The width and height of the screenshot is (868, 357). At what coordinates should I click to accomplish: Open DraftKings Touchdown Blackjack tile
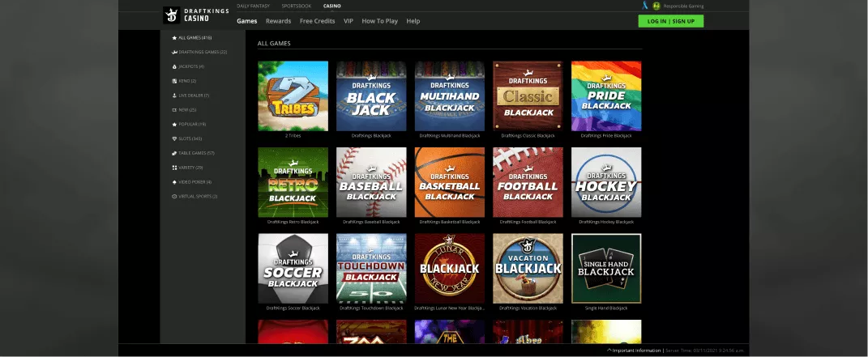tap(371, 268)
